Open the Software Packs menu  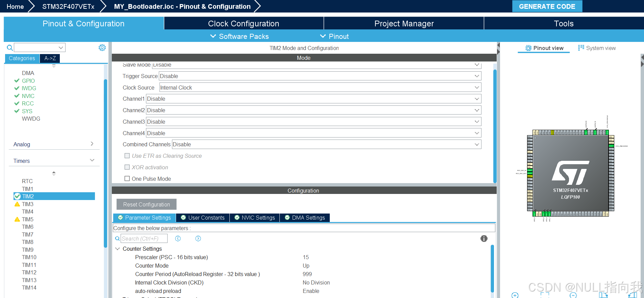pos(240,36)
